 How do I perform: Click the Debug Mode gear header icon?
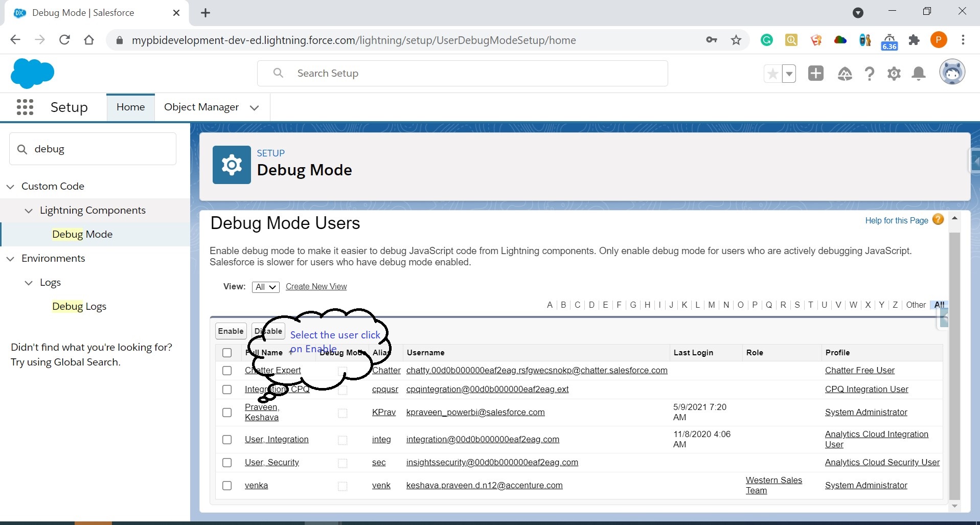[232, 165]
